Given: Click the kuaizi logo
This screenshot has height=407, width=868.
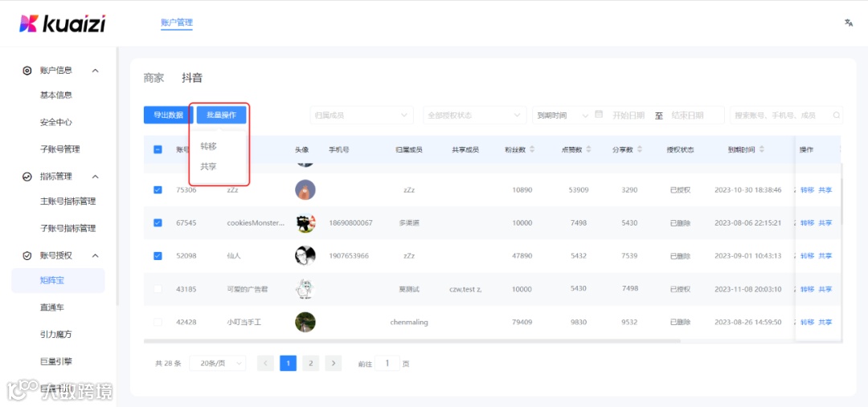Looking at the screenshot, I should click(x=62, y=23).
